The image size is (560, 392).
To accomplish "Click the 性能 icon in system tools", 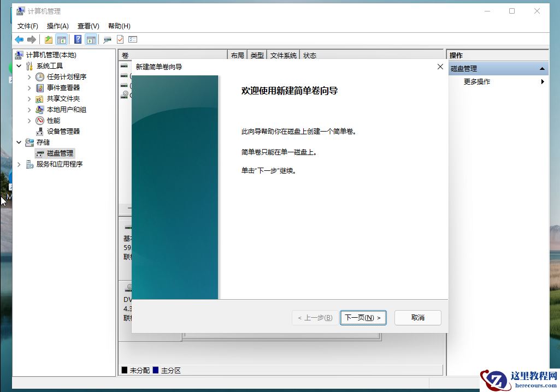I will [39, 120].
